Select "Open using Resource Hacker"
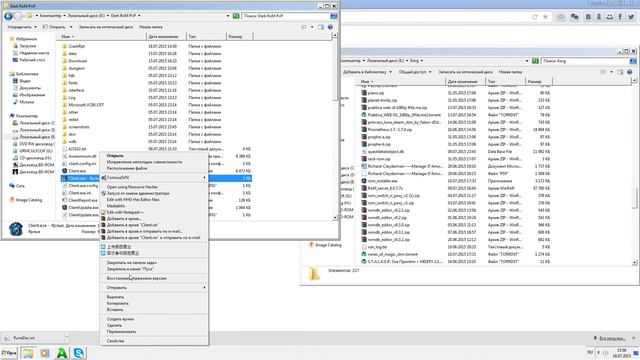The width and height of the screenshot is (640, 360). [132, 187]
